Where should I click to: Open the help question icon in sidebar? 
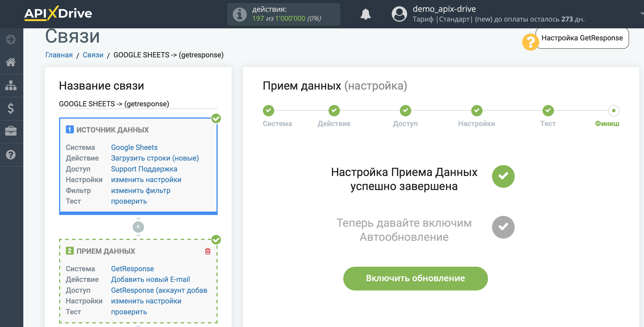[11, 155]
